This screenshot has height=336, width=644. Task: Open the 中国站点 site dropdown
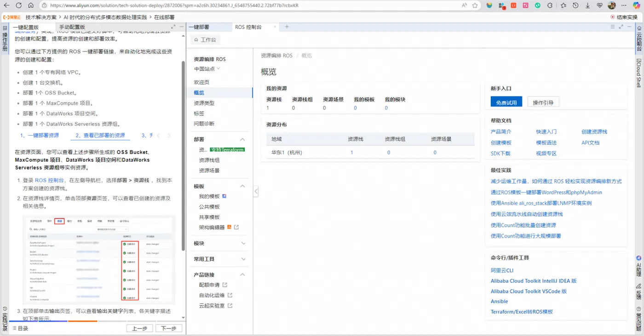(207, 69)
